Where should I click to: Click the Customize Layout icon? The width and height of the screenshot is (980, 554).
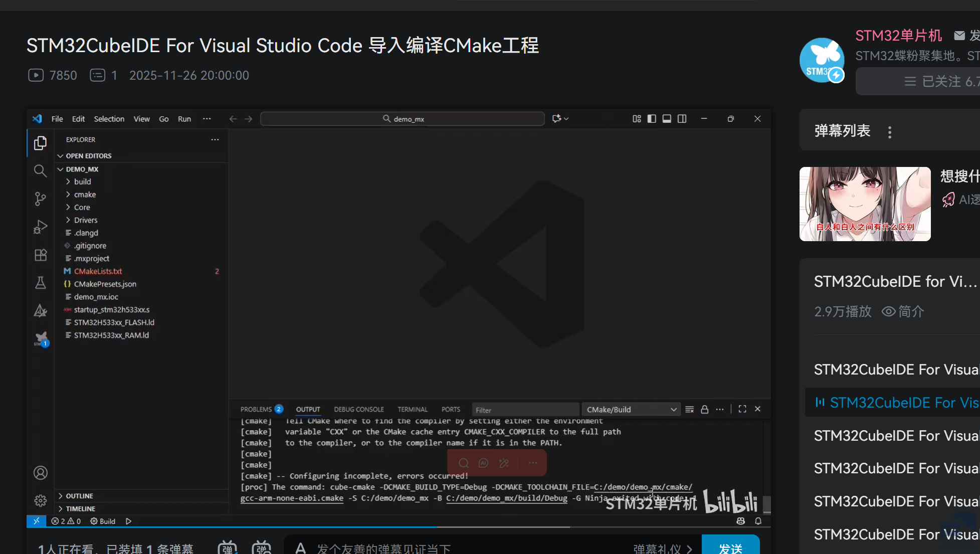click(637, 119)
